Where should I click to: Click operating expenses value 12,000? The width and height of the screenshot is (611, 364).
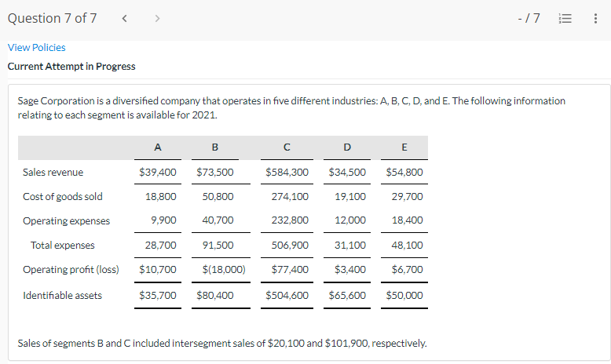tap(350, 220)
